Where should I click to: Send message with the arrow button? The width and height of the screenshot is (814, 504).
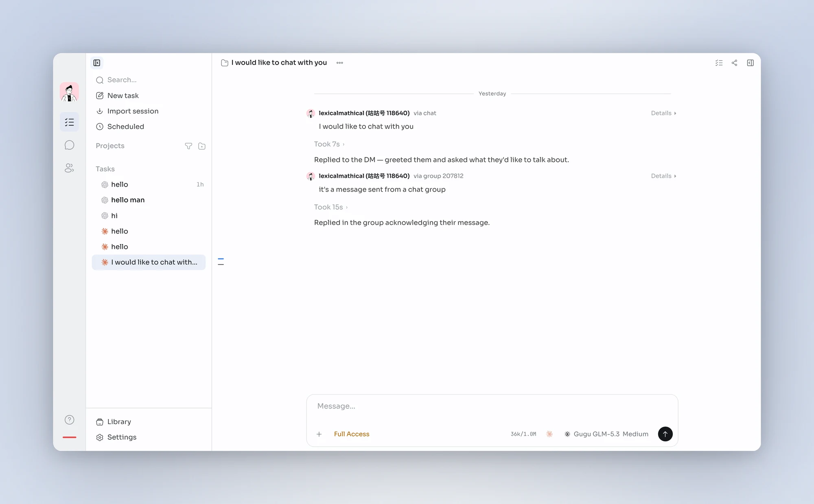[665, 434]
